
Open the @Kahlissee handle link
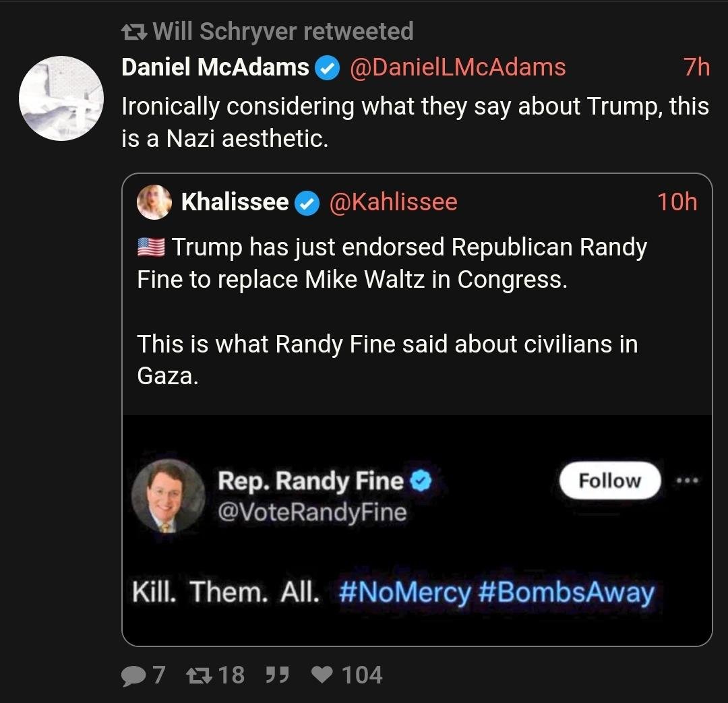tap(393, 202)
